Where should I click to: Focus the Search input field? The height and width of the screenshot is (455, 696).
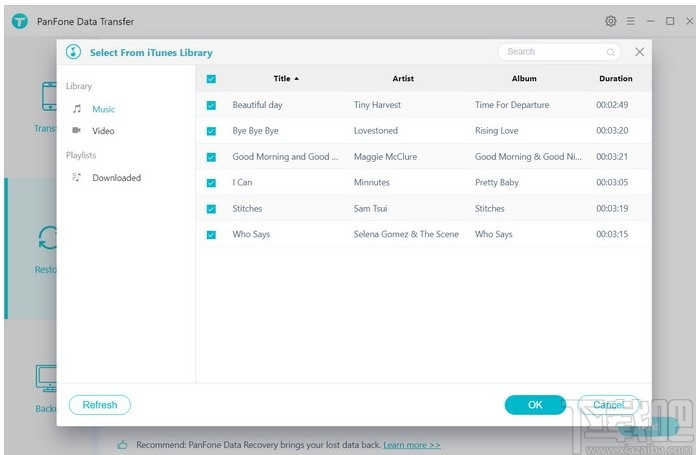pos(559,52)
